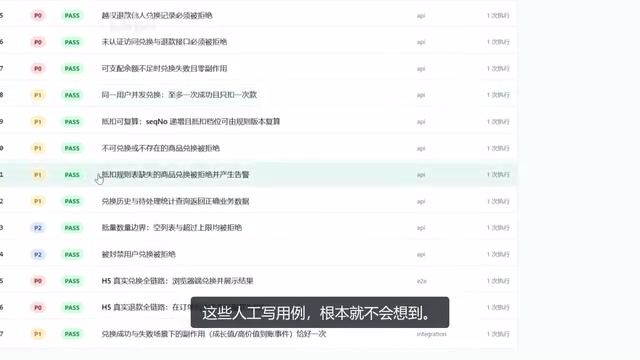640x360 pixels.
Task: Click PASS status of 'H5 真实兑换全链路' row
Action: coord(72,281)
